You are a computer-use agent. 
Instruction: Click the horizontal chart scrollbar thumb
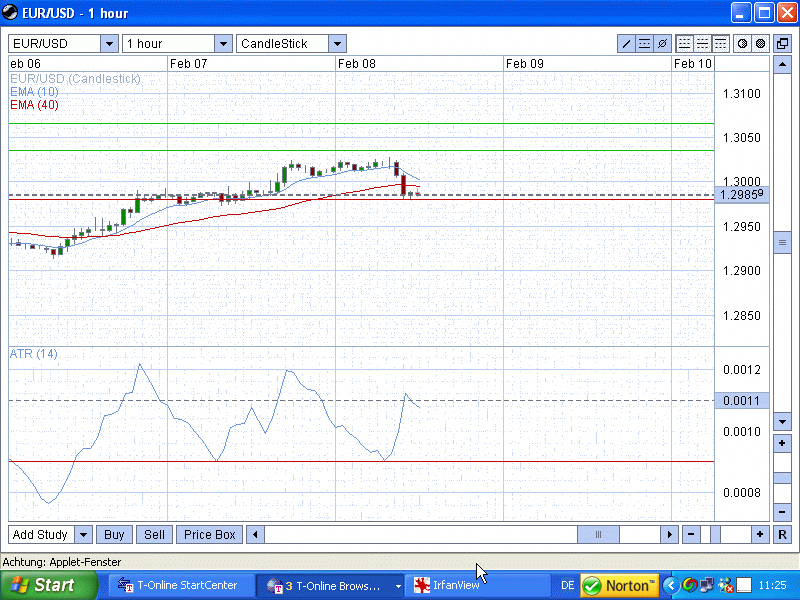(599, 535)
